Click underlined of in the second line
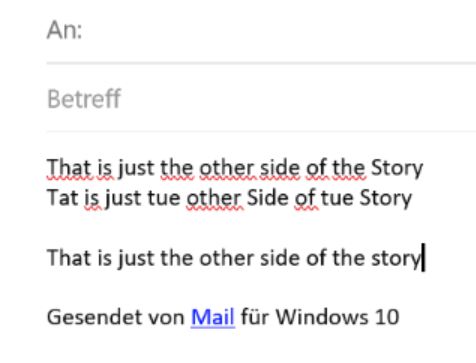Viewport: 476px width, 363px height. (x=306, y=198)
